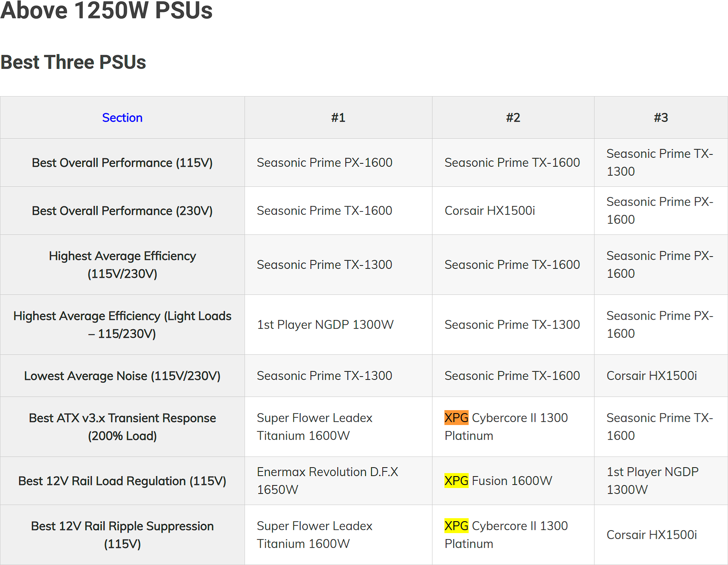This screenshot has height=565, width=728.
Task: Click Best Overall Performance (115V) row label
Action: [x=122, y=163]
